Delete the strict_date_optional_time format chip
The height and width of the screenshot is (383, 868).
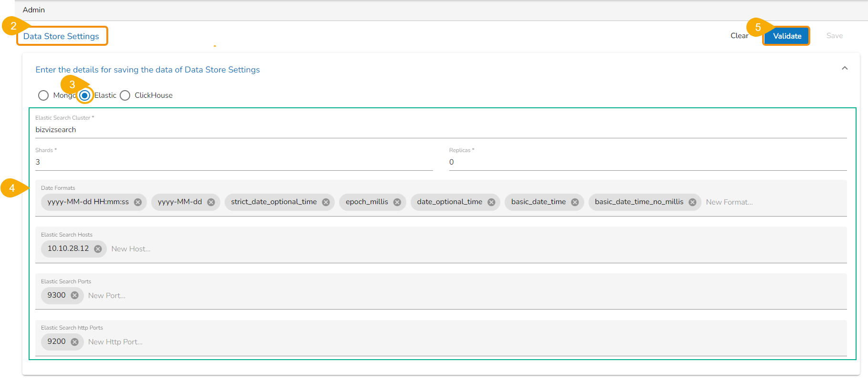click(x=326, y=202)
